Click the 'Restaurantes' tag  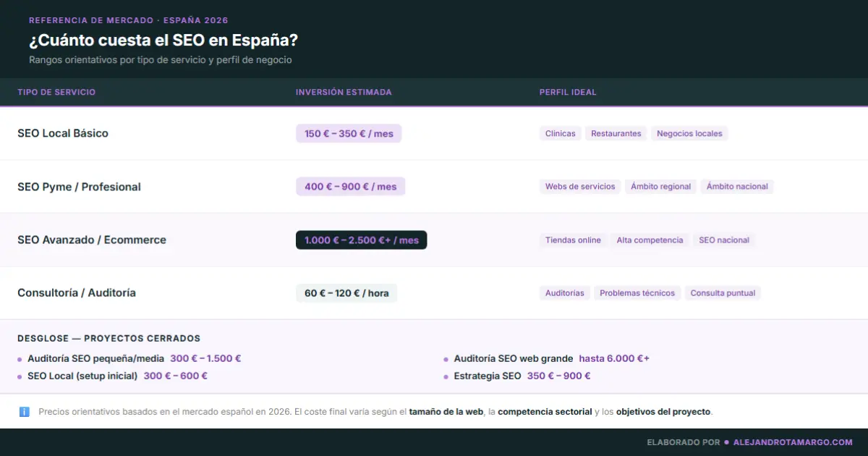[x=616, y=133]
